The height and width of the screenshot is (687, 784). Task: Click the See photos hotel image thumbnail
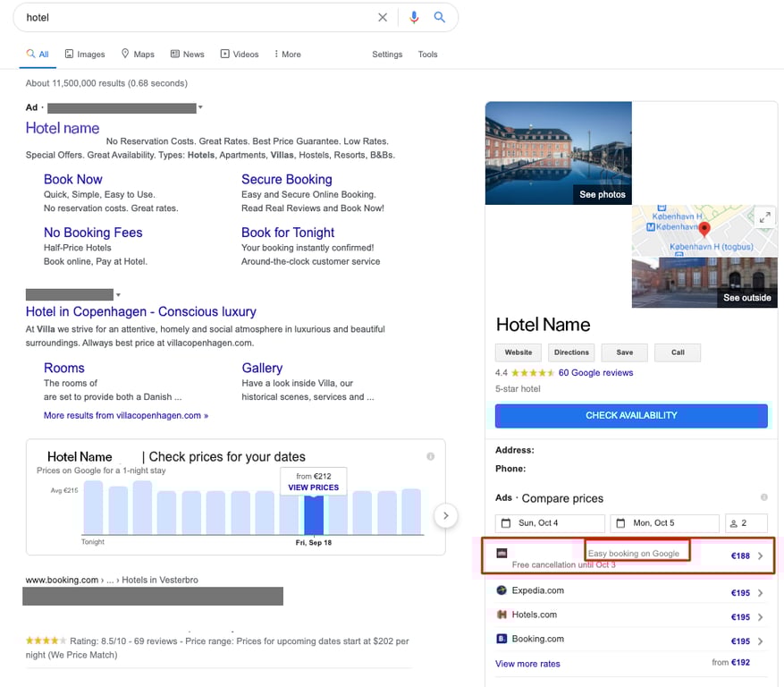point(558,152)
